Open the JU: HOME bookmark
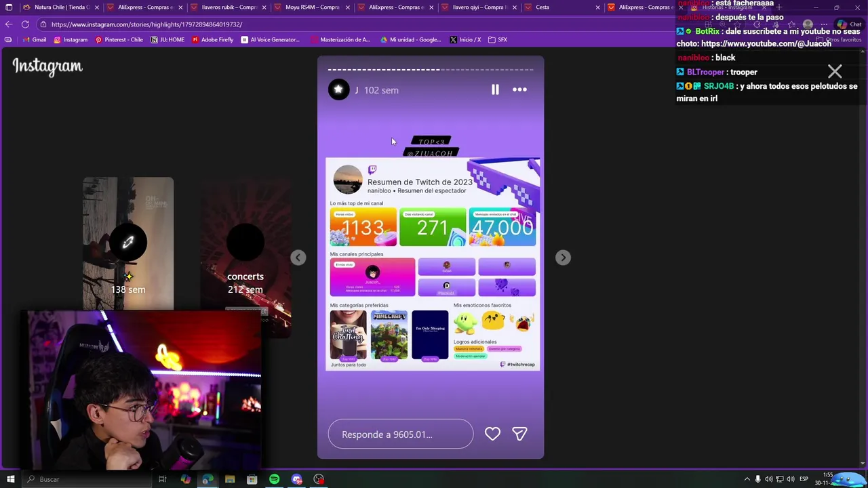 [x=167, y=40]
